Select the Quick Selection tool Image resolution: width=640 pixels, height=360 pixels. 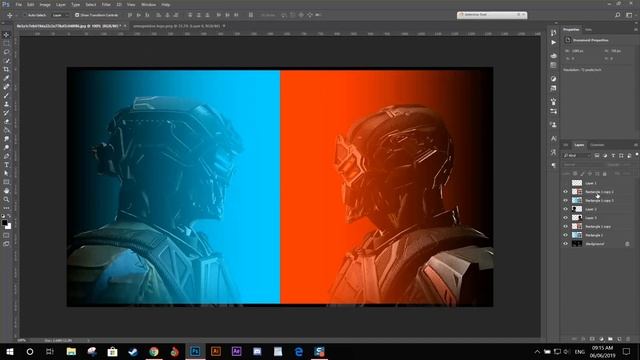[x=6, y=61]
